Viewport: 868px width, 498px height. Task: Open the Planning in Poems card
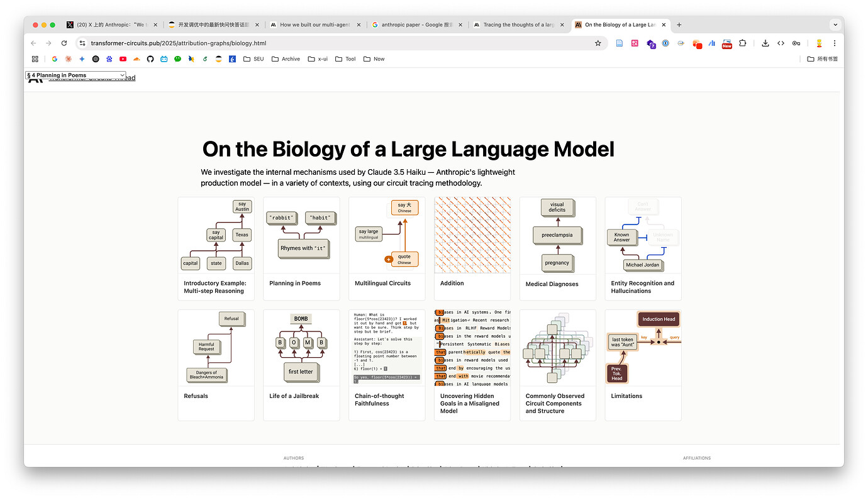pos(301,248)
